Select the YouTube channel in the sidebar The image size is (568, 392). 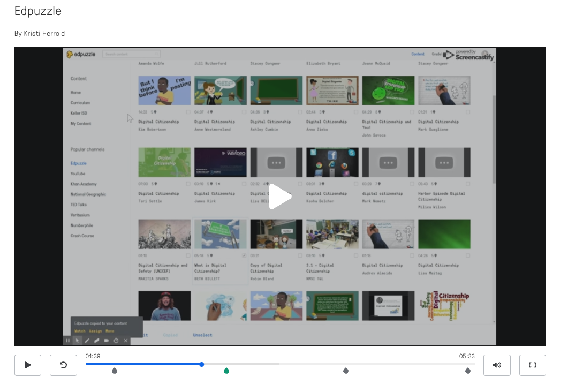78,174
